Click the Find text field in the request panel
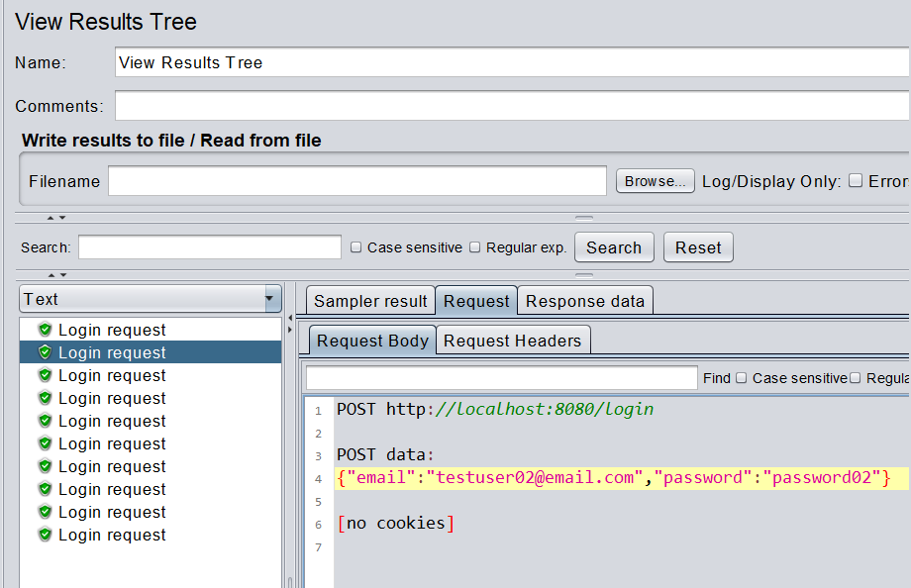Screen dimensions: 911x588 pyautogui.click(x=501, y=378)
